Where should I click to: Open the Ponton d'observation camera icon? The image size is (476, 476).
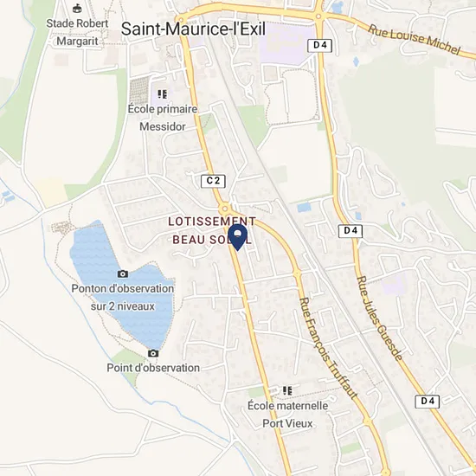[123, 273]
